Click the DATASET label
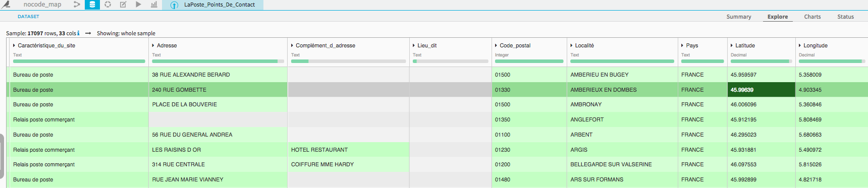This screenshot has height=188, width=868. (28, 17)
